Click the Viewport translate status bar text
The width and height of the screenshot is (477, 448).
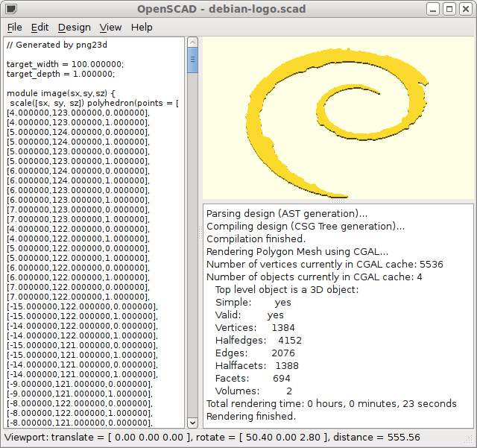pos(98,438)
